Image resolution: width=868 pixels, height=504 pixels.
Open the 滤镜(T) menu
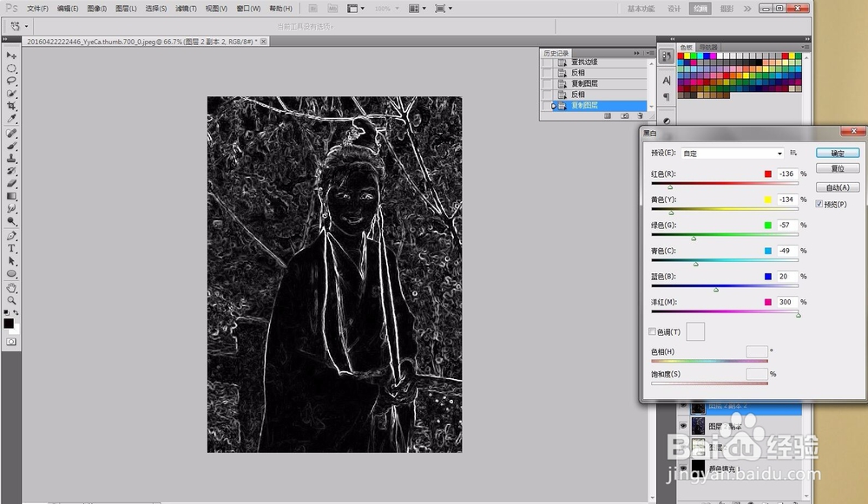pos(186,9)
